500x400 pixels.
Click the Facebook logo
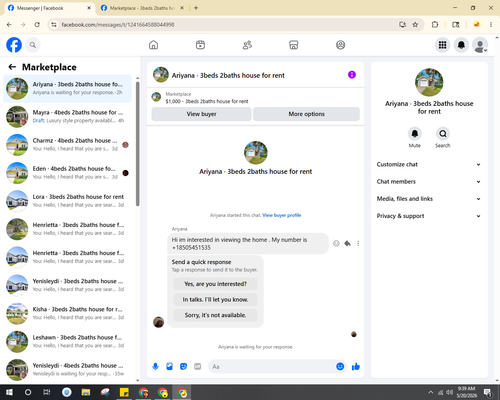pos(14,45)
